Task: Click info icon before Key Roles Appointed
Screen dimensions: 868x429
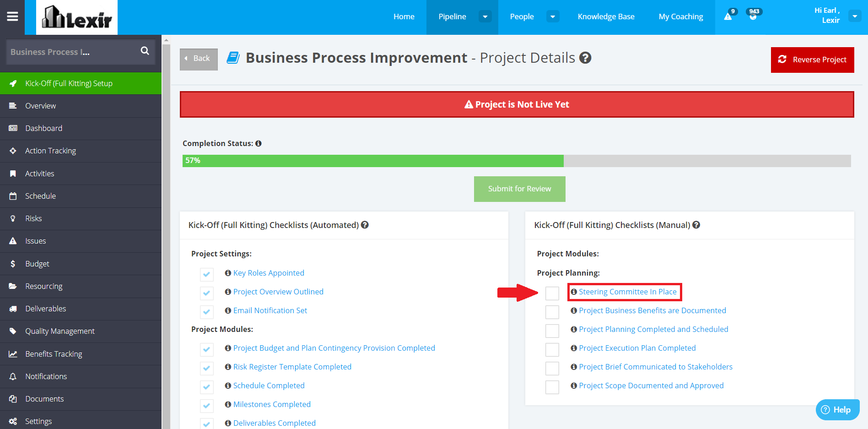Action: click(228, 273)
